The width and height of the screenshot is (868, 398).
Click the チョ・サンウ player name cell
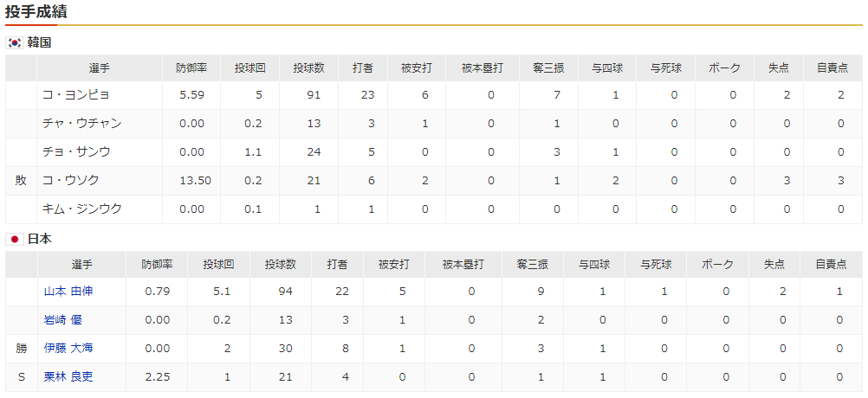click(76, 152)
